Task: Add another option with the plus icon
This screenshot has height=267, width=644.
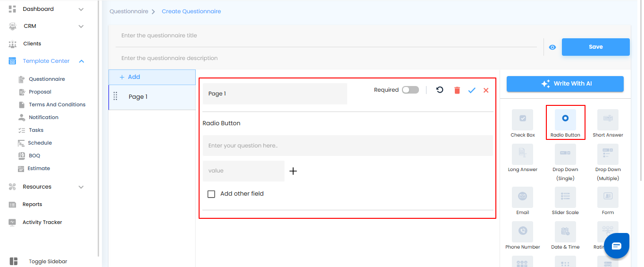Action: 293,171
